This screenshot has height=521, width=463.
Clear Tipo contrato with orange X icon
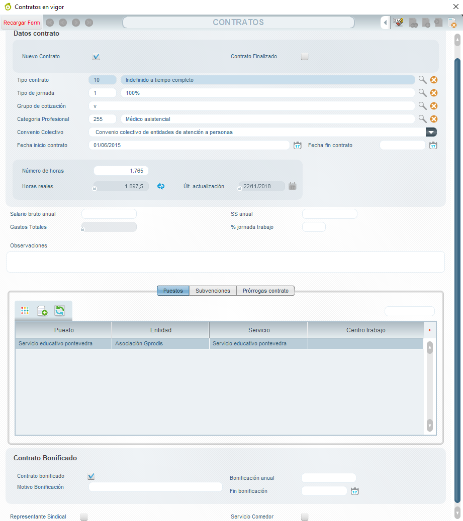point(434,80)
